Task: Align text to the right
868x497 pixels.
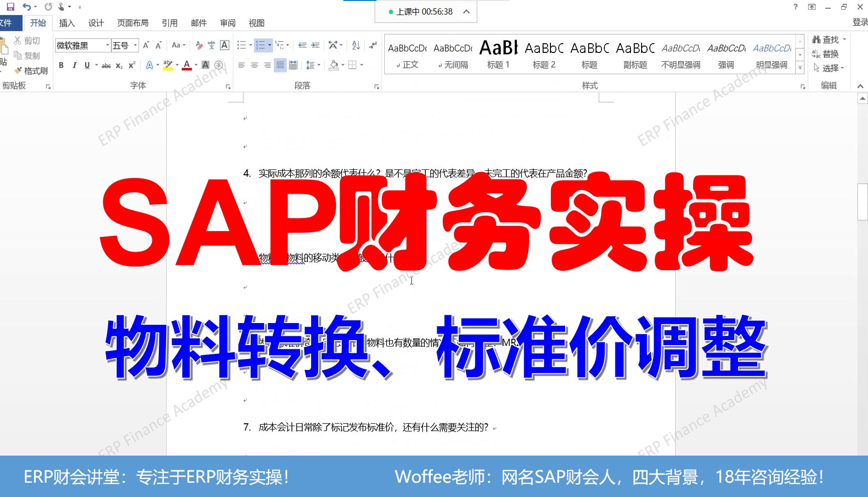Action: [x=267, y=65]
